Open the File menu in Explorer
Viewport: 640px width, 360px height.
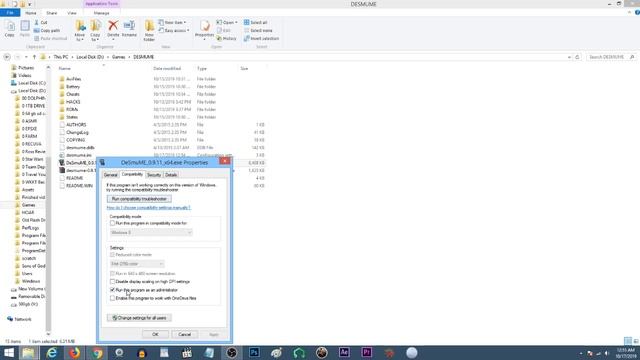point(10,13)
